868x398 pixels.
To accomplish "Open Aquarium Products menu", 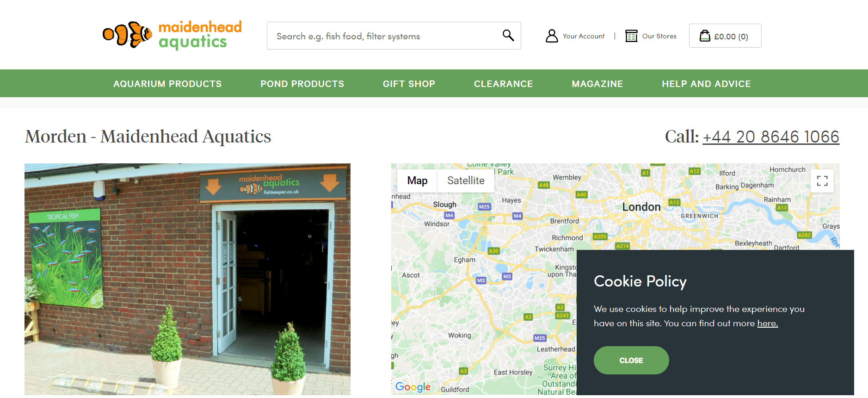I will [167, 84].
